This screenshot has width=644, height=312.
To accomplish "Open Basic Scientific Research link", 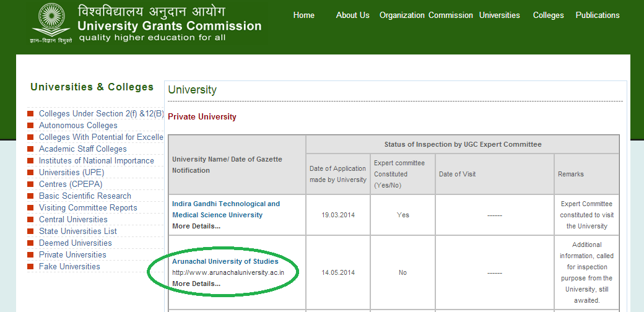I will pyautogui.click(x=85, y=196).
